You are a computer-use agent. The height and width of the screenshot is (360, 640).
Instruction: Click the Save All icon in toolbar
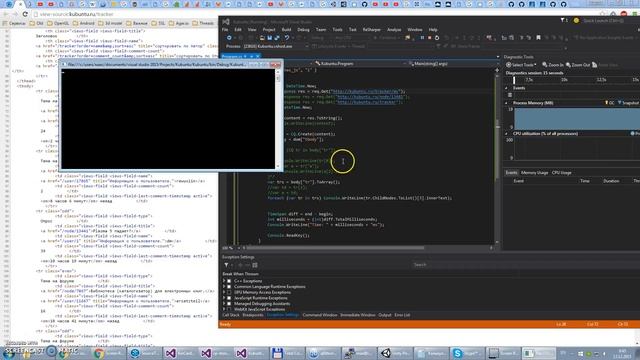click(277, 38)
